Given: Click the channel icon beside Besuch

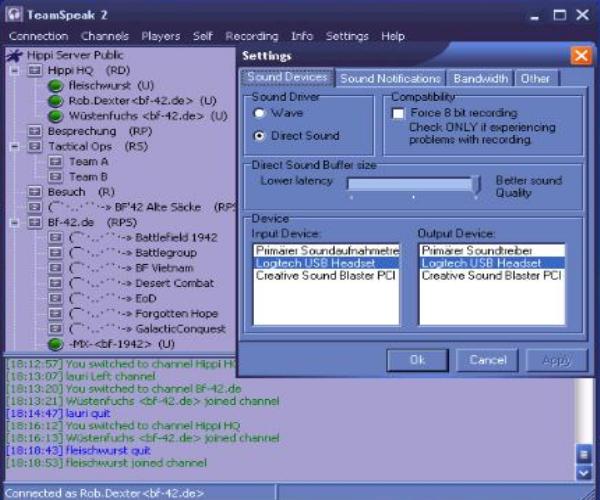Looking at the screenshot, I should 34,192.
